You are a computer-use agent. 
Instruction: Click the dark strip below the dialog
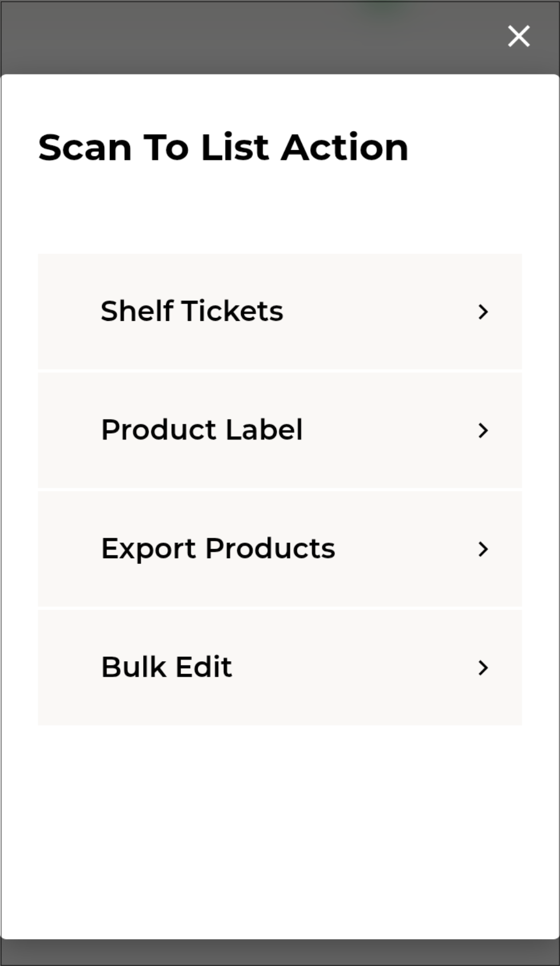[279, 953]
